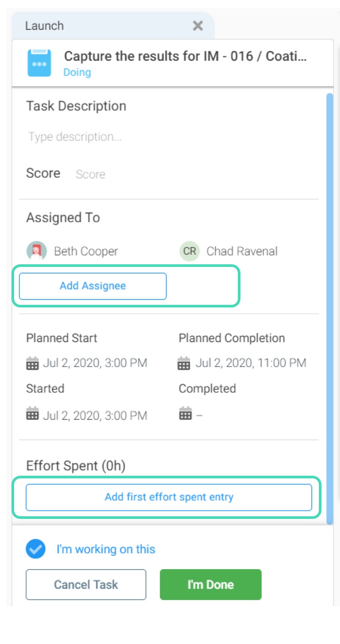Click the Add Assignee button
The width and height of the screenshot is (340, 644).
point(92,286)
